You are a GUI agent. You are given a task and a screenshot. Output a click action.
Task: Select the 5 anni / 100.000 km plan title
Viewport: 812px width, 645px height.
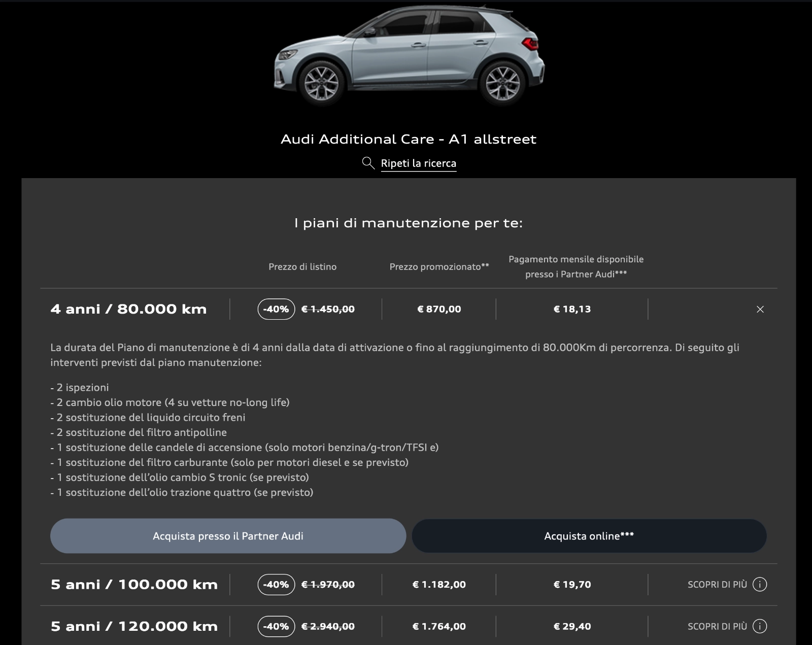point(134,585)
